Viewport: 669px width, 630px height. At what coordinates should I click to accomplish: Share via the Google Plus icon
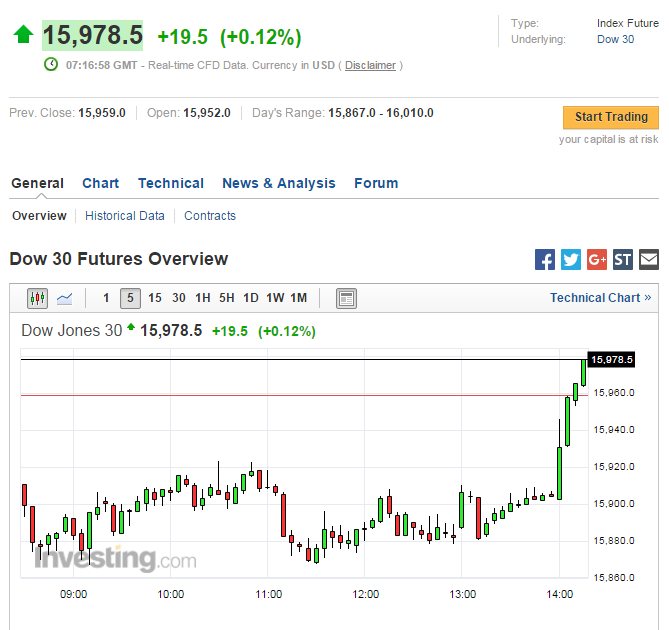(597, 259)
